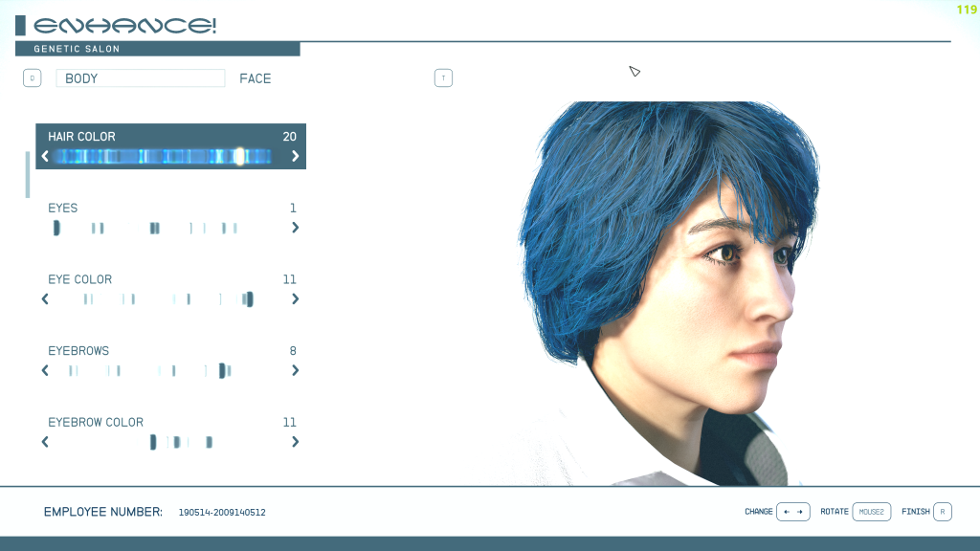This screenshot has width=980, height=551.
Task: Click the vertical scrollbar beside the options panel
Action: coord(28,174)
